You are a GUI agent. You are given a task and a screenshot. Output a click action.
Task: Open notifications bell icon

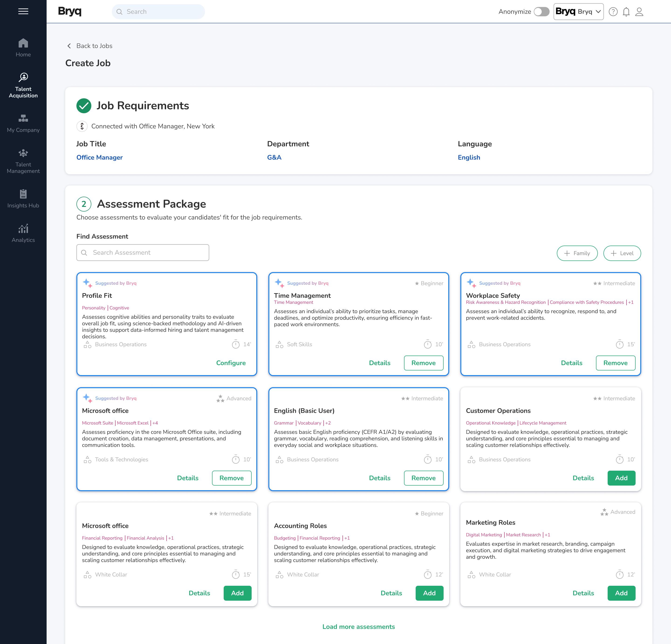tap(626, 12)
